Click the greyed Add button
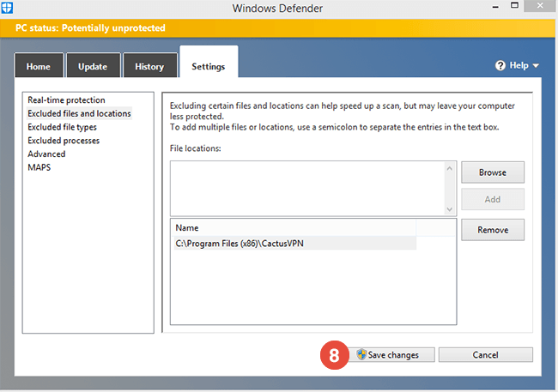The width and height of the screenshot is (558, 392). 493,199
